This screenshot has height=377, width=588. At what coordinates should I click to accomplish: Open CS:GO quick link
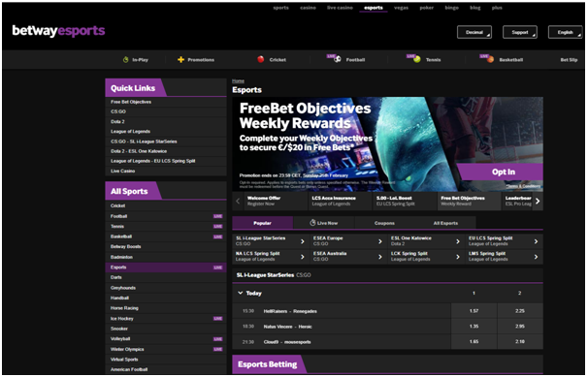[x=166, y=111]
